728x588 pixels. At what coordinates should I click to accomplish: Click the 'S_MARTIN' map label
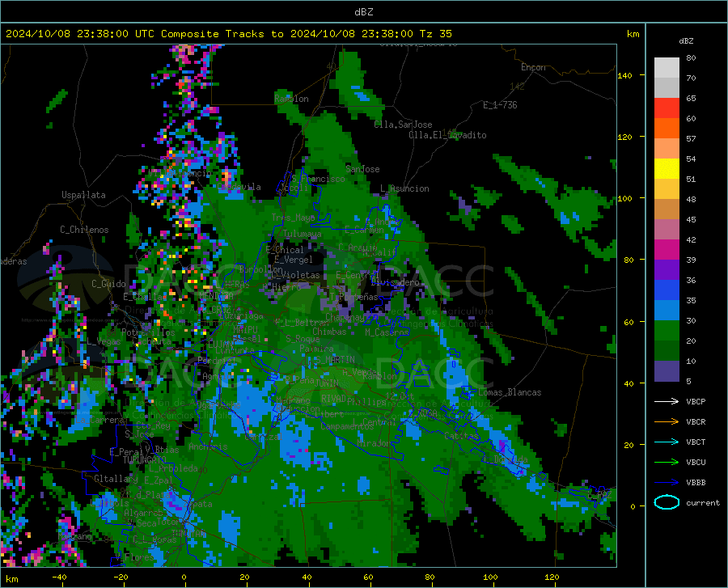[x=335, y=360]
